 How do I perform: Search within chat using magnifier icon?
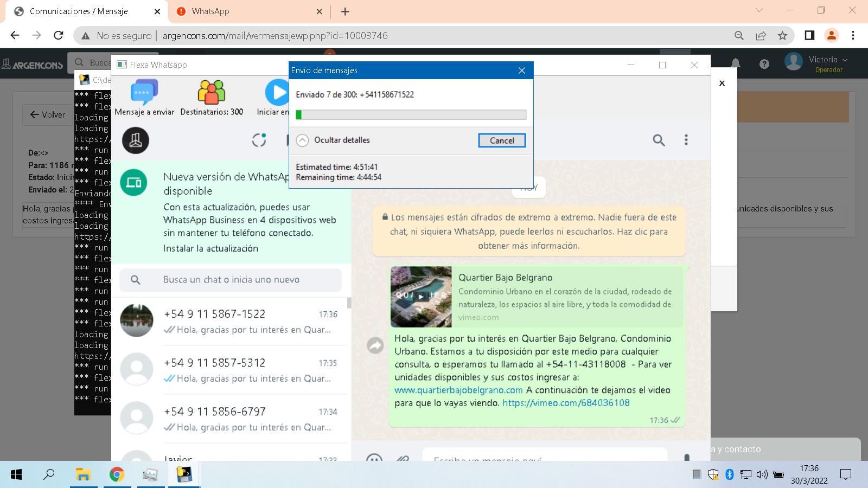pyautogui.click(x=659, y=140)
